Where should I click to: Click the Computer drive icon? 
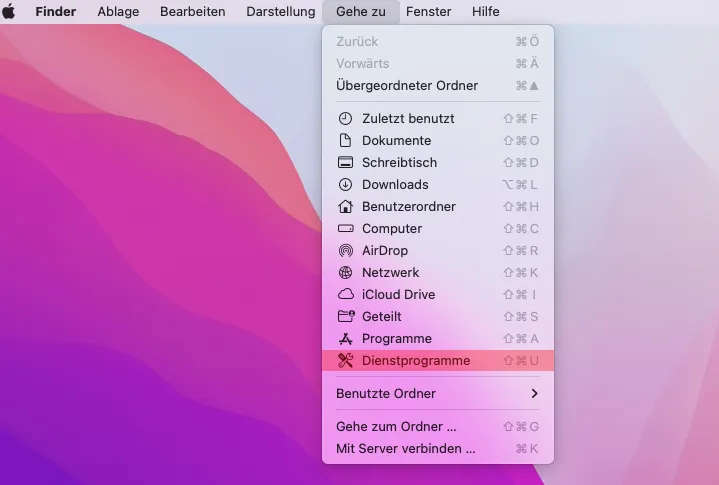345,228
